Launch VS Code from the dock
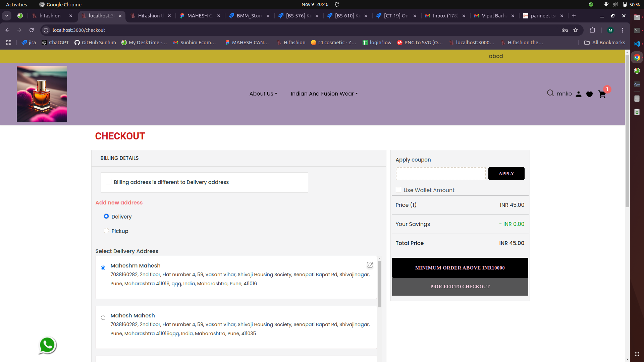This screenshot has width=644, height=362. tap(637, 44)
